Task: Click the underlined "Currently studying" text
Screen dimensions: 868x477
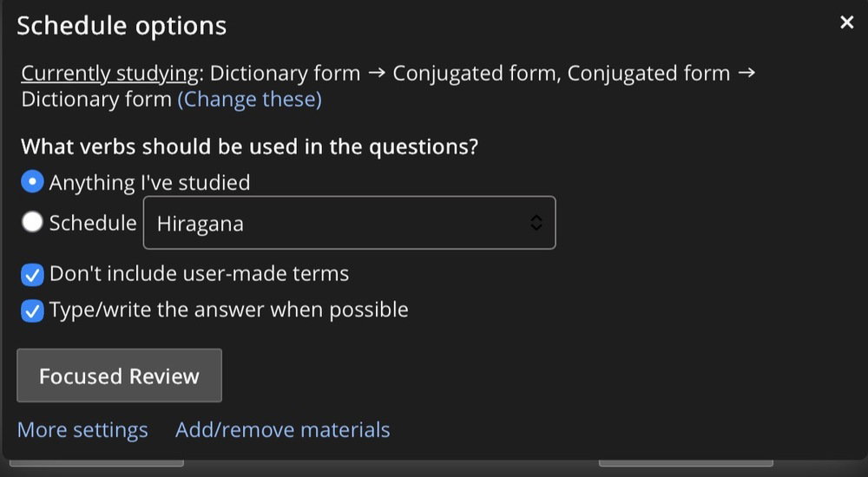Action: click(x=109, y=73)
